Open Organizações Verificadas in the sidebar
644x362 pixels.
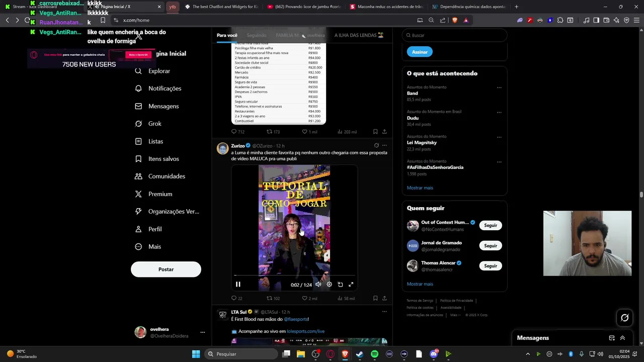point(167,212)
